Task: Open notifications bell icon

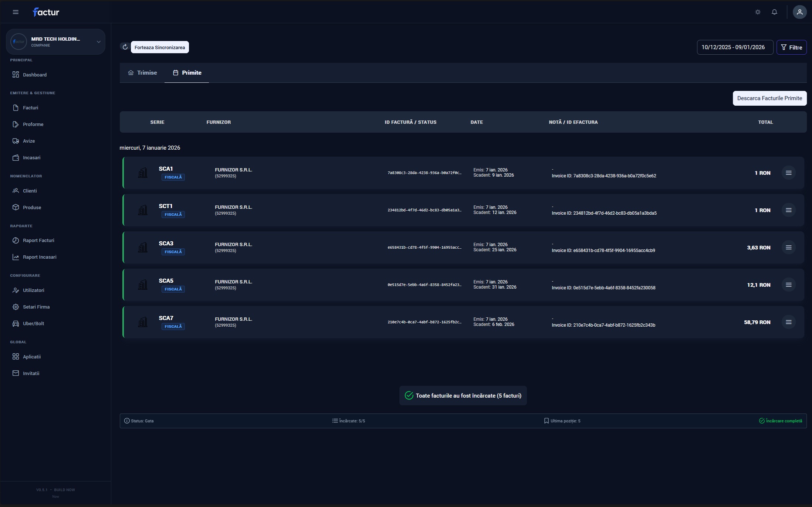Action: coord(774,12)
